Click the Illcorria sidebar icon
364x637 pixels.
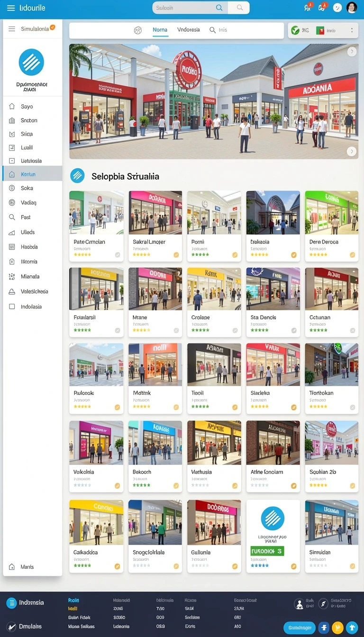pos(12,262)
